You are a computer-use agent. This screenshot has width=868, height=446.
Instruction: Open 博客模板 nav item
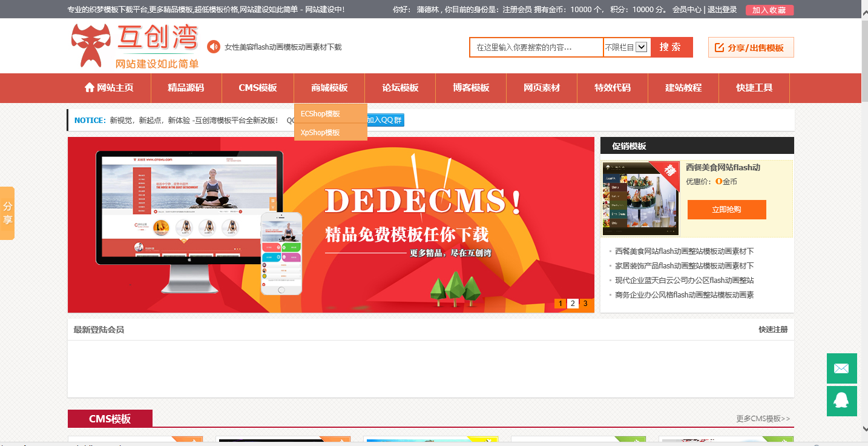coord(471,88)
